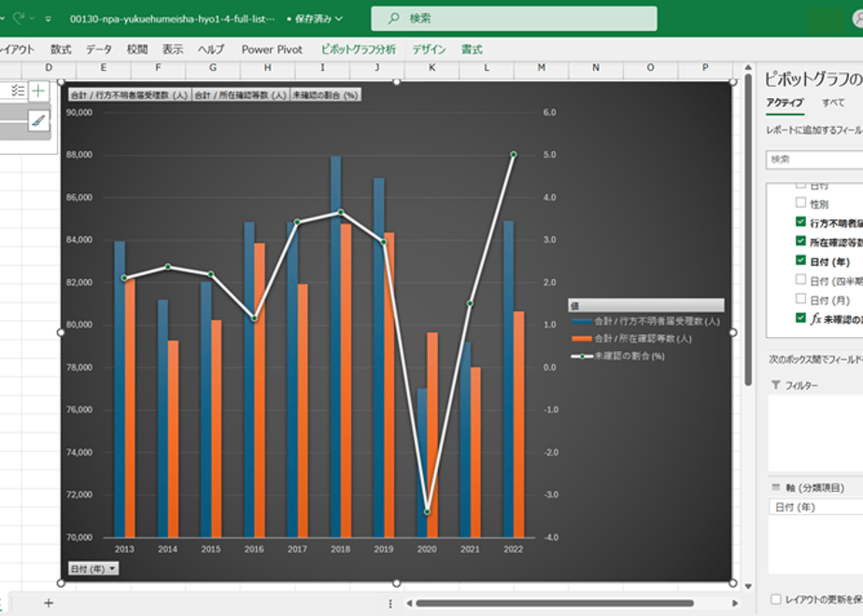Open the 日付 (年) axis field dropdown on chart
The width and height of the screenshot is (863, 616).
(x=93, y=568)
